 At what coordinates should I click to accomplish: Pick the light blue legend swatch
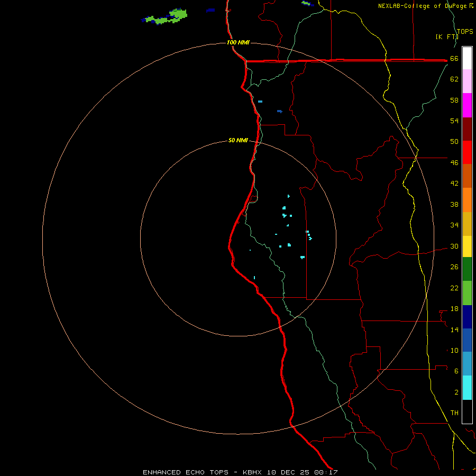[467, 364]
